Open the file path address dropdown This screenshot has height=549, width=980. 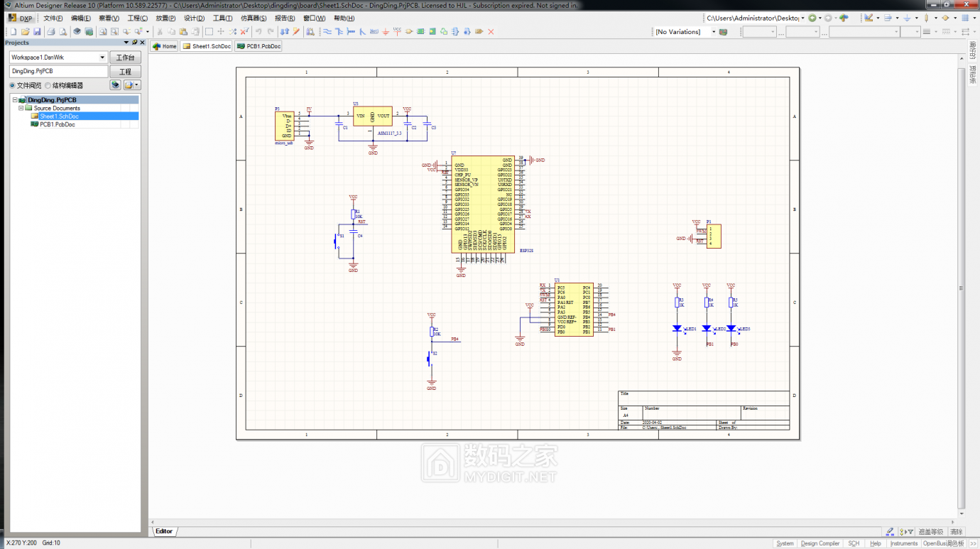point(802,18)
